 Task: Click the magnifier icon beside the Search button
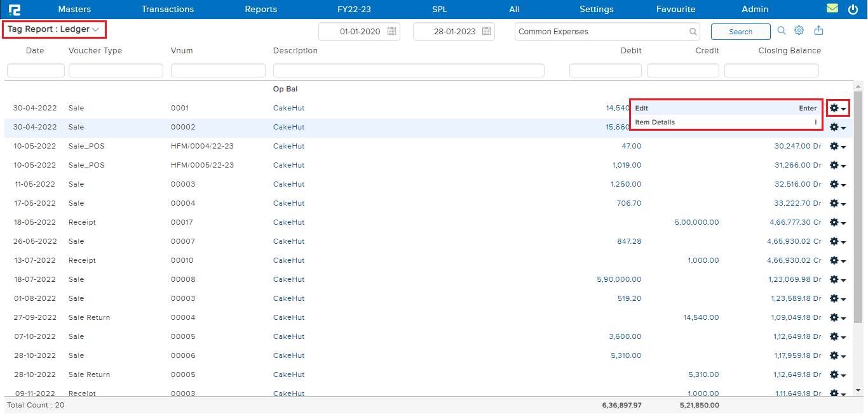[x=782, y=31]
